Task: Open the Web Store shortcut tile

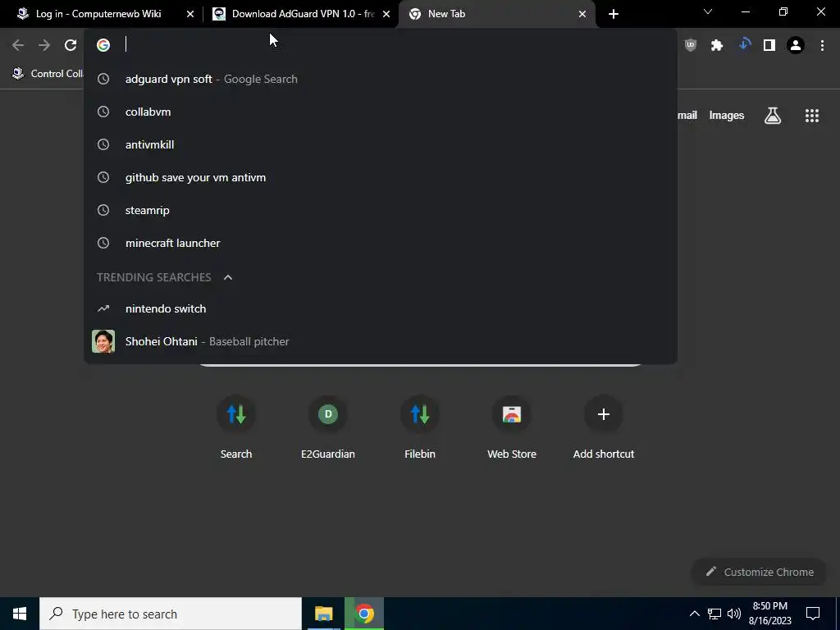Action: coord(512,428)
